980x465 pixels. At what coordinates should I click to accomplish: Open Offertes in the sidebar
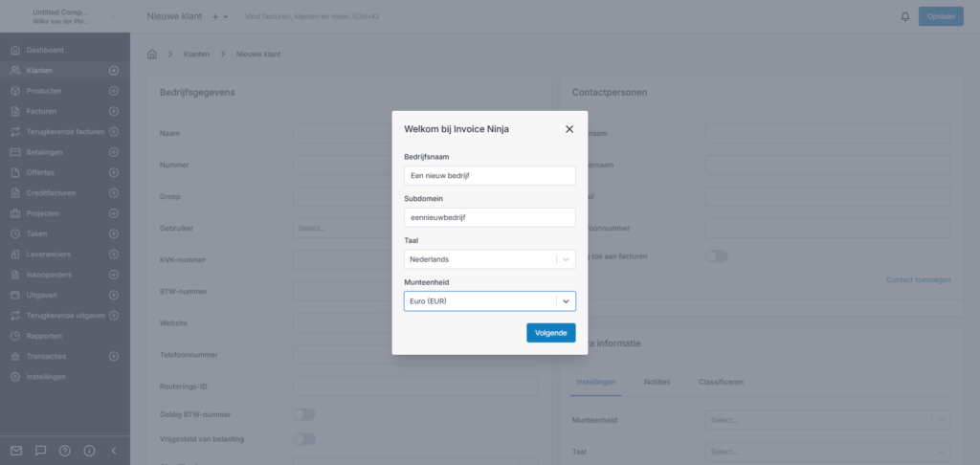coord(40,172)
